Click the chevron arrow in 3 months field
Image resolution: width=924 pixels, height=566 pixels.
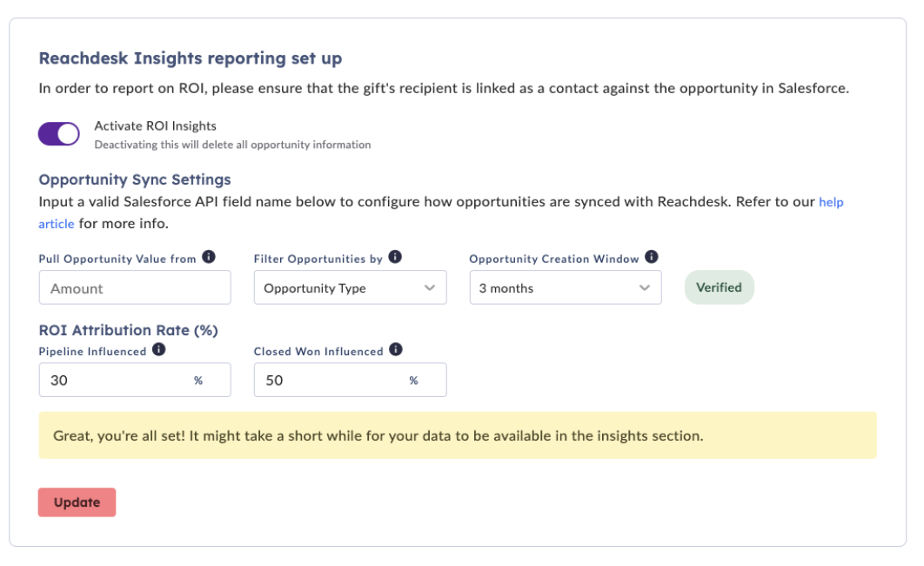645,288
